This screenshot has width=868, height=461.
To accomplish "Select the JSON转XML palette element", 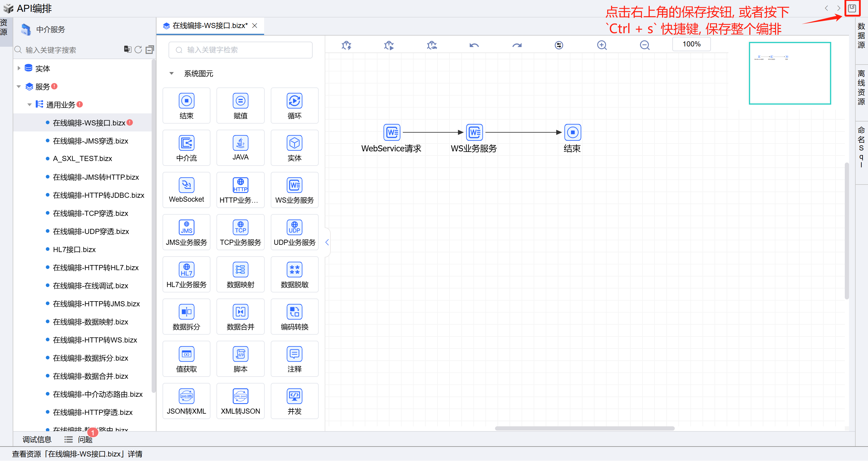I will click(186, 401).
